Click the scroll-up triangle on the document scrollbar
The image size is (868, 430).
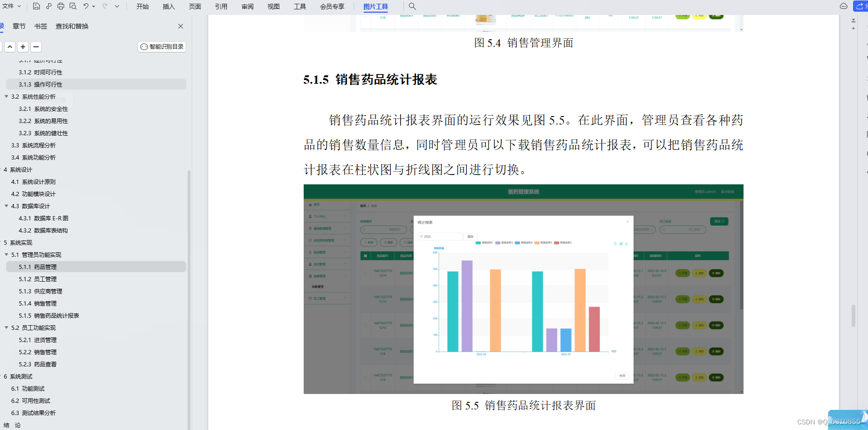853,28
